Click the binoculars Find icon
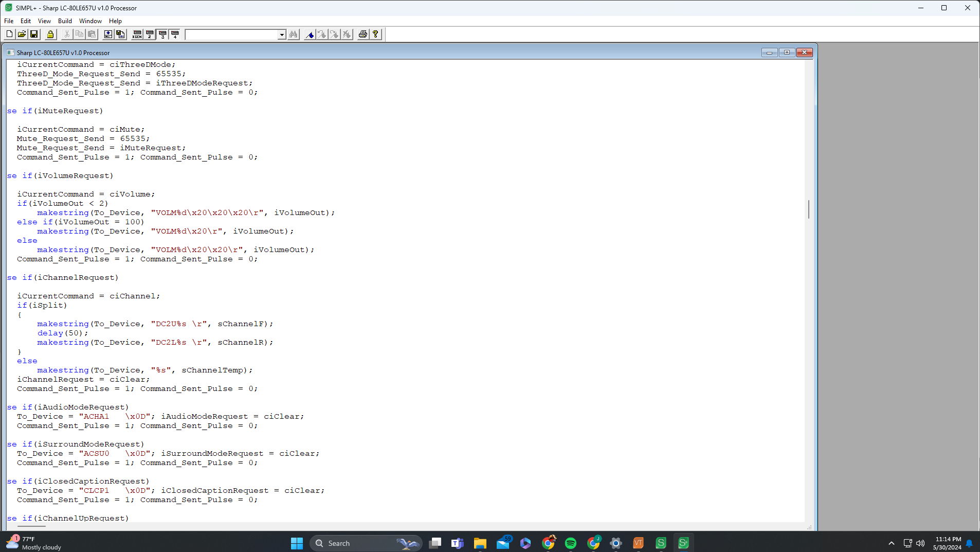The image size is (980, 552). click(294, 34)
